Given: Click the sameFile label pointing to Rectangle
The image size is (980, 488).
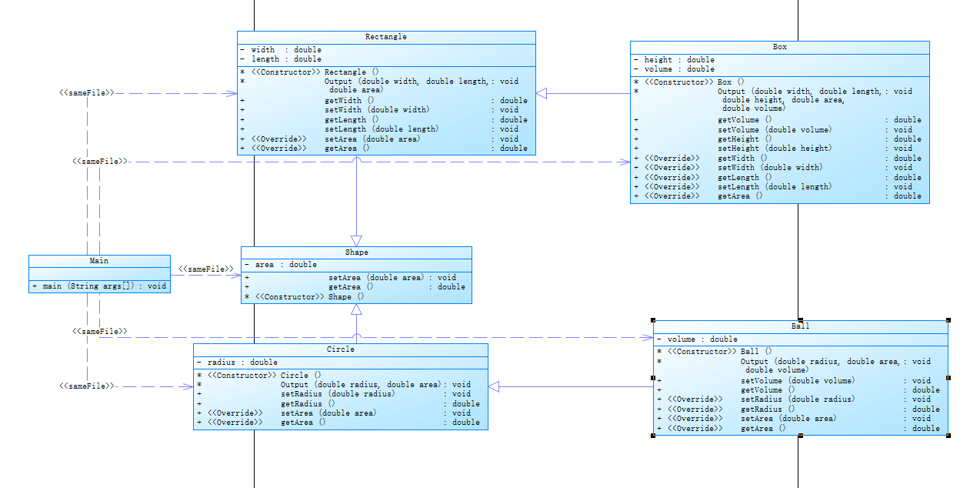Looking at the screenshot, I should pyautogui.click(x=87, y=93).
